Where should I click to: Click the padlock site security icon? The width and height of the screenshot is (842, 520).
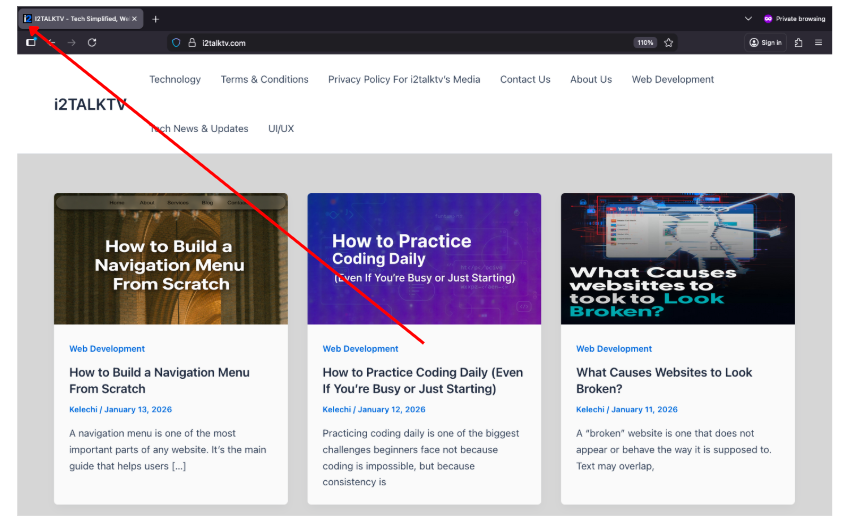click(x=191, y=43)
